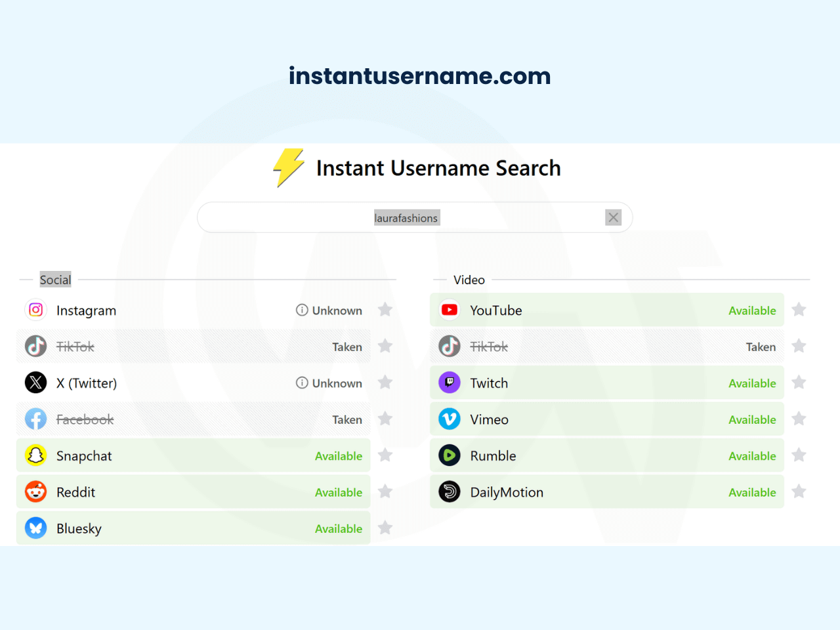Click the Bluesky butterfly icon
The height and width of the screenshot is (630, 840).
pyautogui.click(x=36, y=528)
